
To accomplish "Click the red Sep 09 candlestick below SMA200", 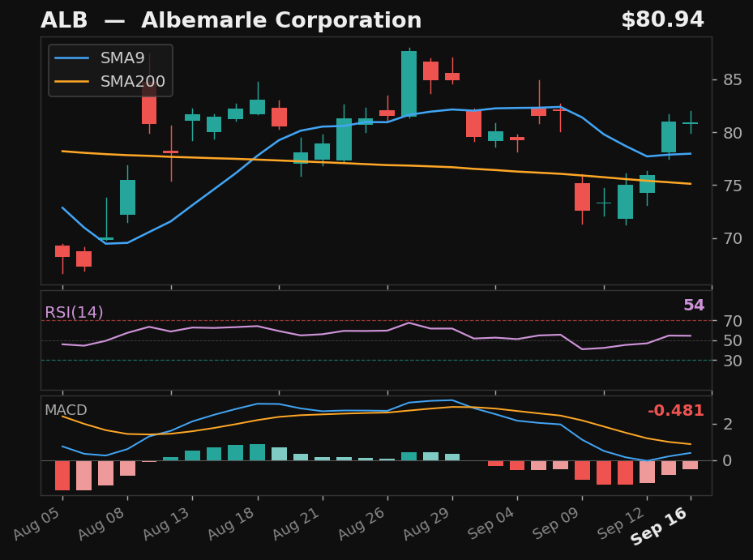I will tap(582, 197).
